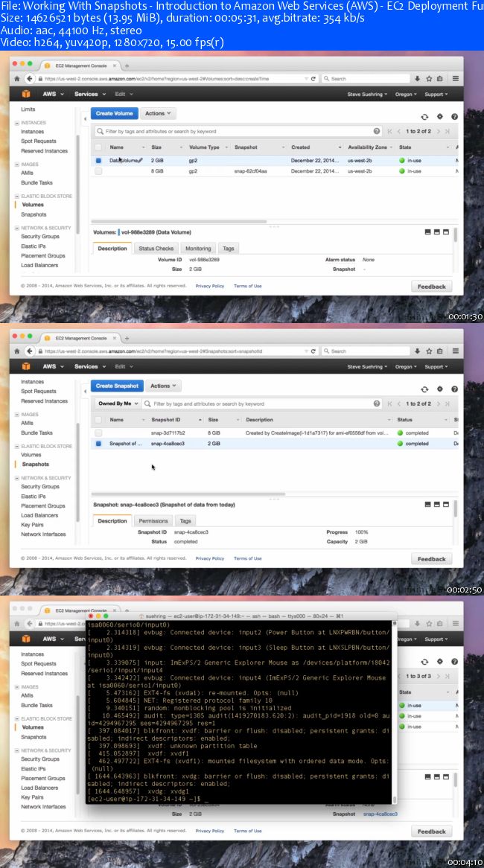The image size is (484, 868).
Task: Click the Limits sidebar link
Action: pyautogui.click(x=28, y=109)
